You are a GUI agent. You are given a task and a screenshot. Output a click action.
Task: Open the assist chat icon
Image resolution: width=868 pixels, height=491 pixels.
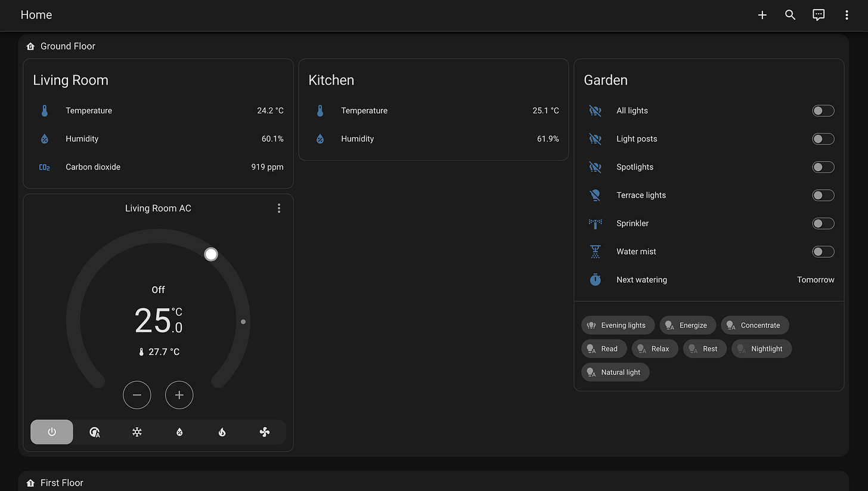point(819,15)
